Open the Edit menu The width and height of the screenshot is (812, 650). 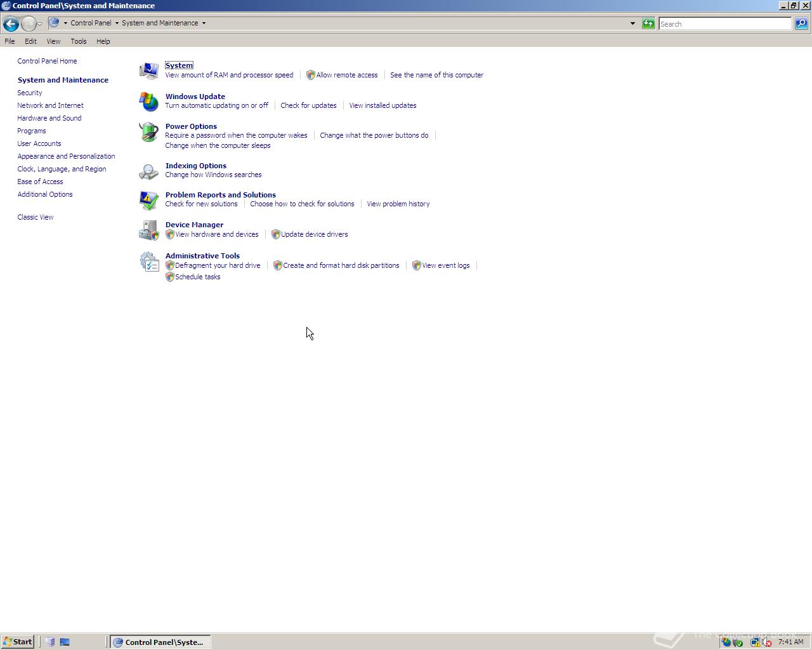coord(30,41)
